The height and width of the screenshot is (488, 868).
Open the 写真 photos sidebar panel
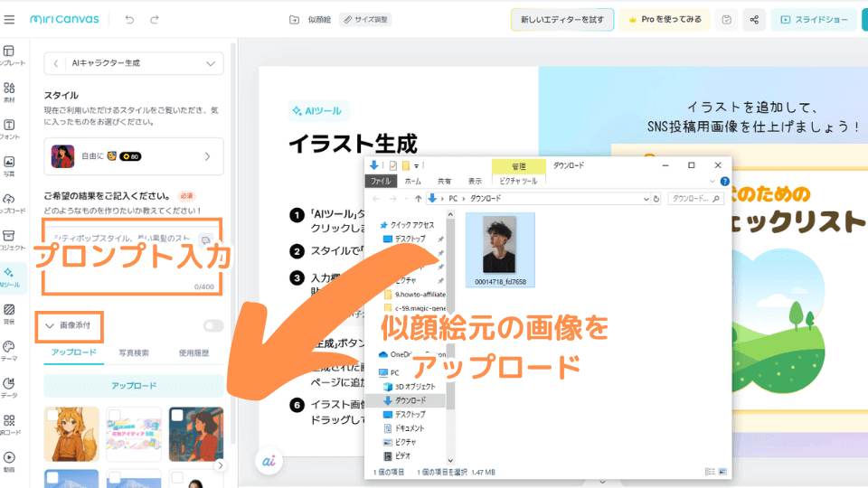[9, 166]
